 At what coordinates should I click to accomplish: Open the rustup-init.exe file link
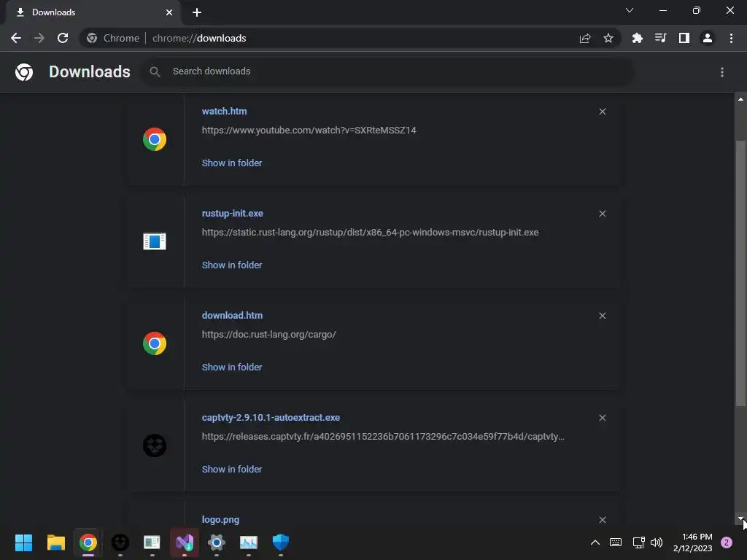click(233, 214)
